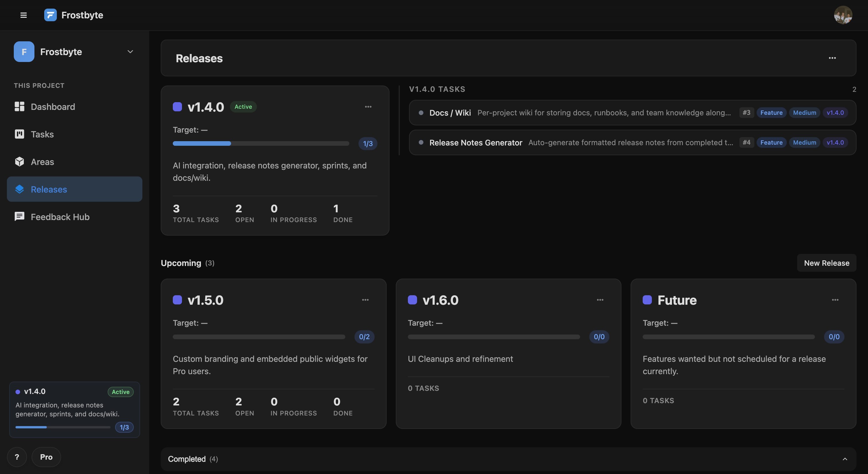Click the v1.4.0 tag on Docs / Wiki
This screenshot has width=868, height=474.
tap(835, 112)
